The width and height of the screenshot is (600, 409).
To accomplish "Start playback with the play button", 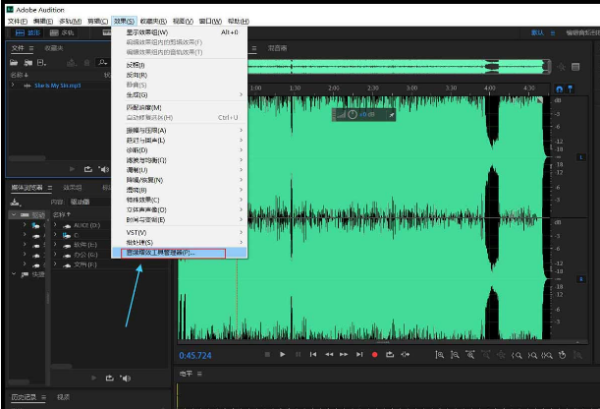I will point(282,355).
